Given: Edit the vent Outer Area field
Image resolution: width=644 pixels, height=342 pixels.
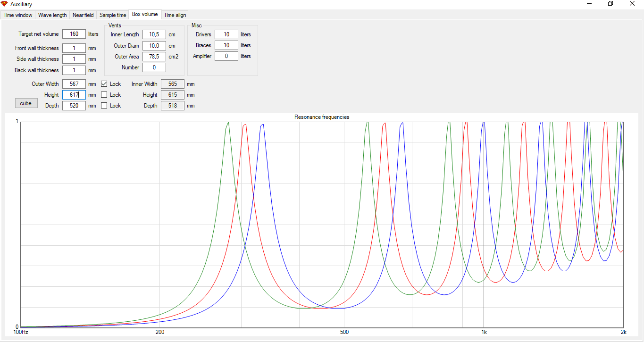Looking at the screenshot, I should [x=154, y=57].
